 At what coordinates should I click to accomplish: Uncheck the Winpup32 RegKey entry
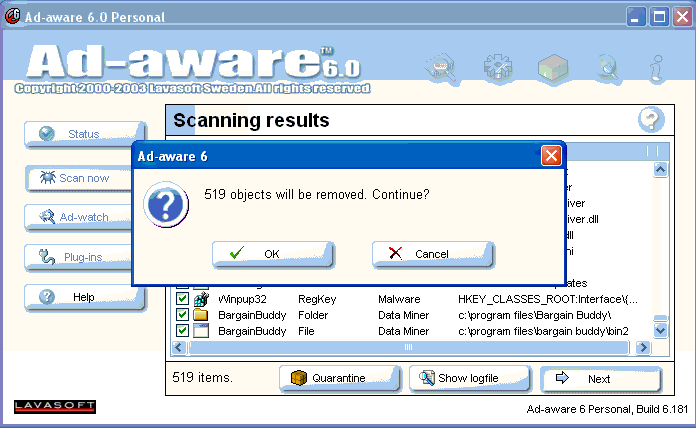[183, 299]
